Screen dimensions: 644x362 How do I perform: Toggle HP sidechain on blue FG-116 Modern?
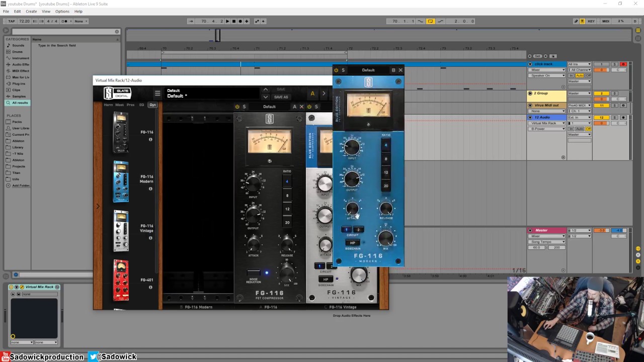352,243
